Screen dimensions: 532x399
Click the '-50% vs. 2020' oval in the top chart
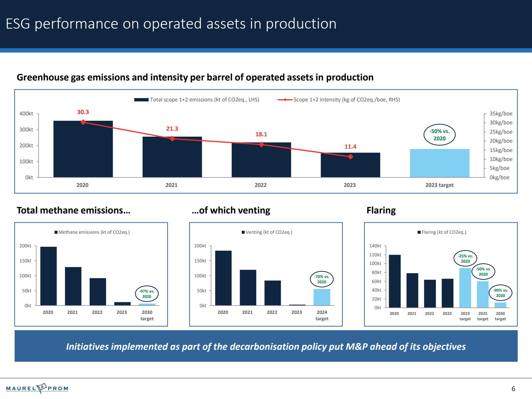coord(440,135)
